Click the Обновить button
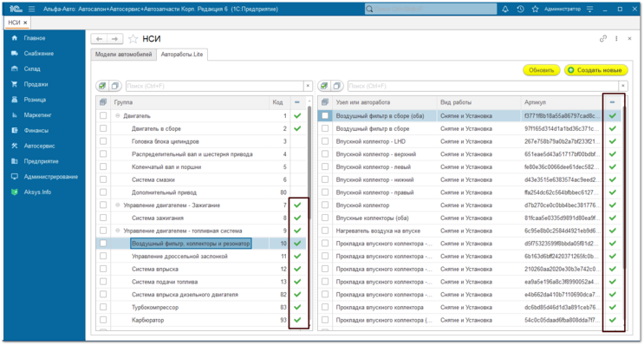644x345 pixels. [542, 70]
